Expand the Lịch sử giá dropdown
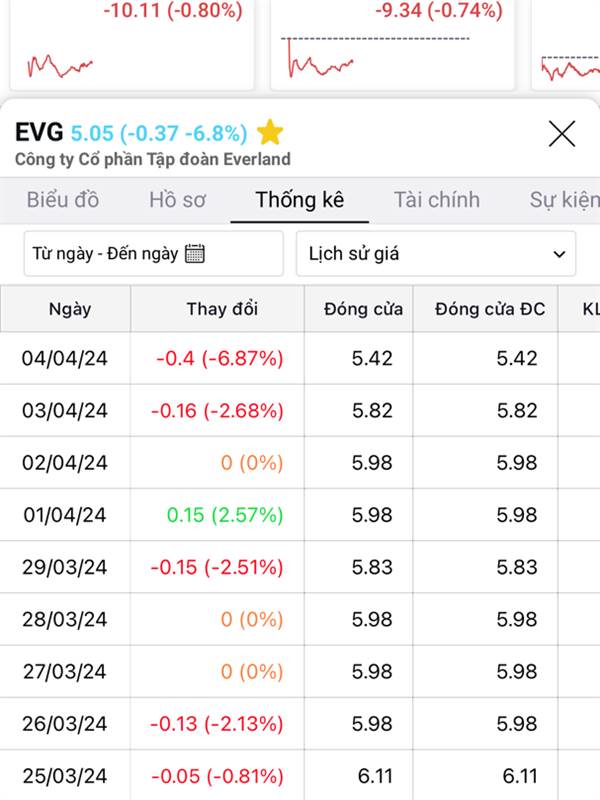The image size is (600, 800). click(436, 254)
